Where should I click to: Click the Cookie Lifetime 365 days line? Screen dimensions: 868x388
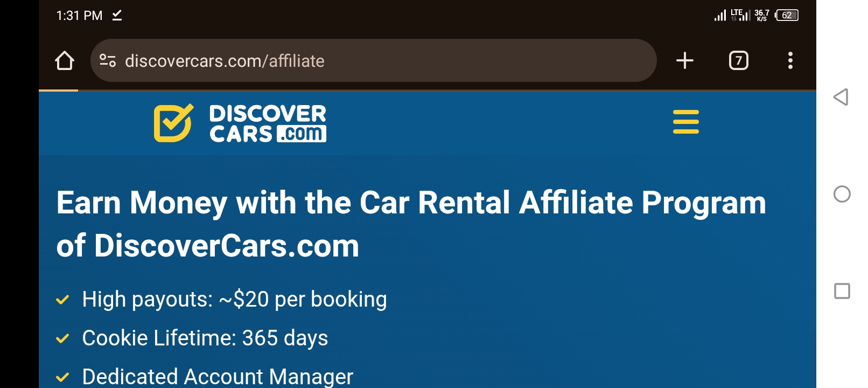(x=205, y=338)
